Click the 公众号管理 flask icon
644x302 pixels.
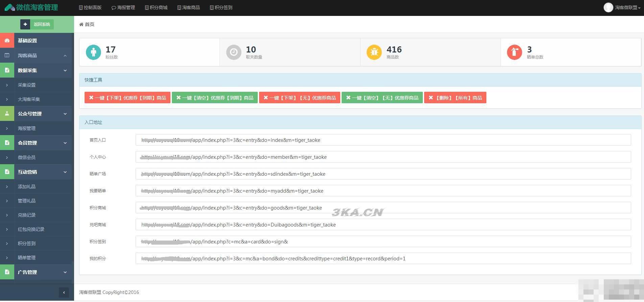coord(7,114)
